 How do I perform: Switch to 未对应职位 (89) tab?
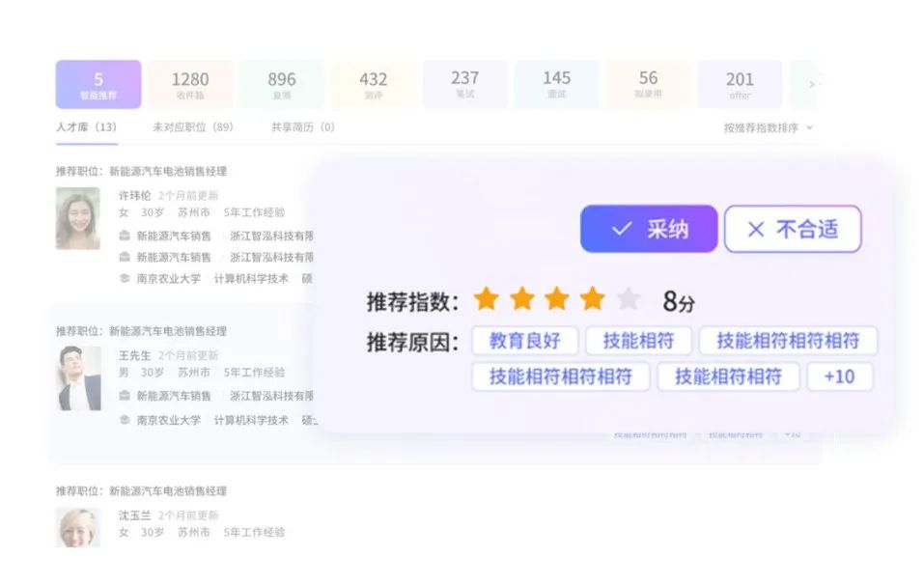192,127
